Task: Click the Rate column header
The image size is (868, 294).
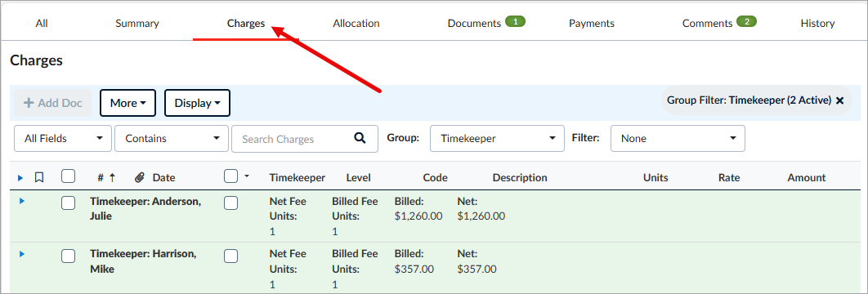Action: [729, 177]
